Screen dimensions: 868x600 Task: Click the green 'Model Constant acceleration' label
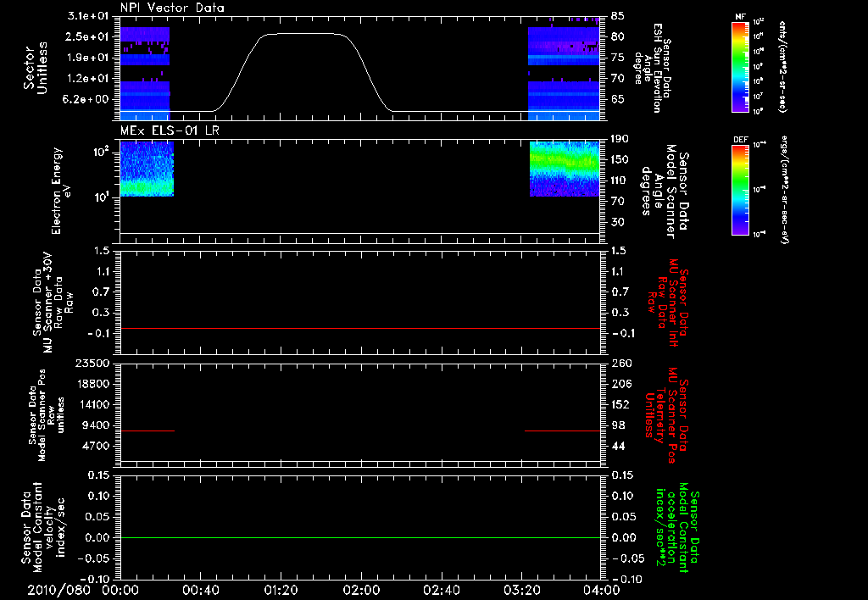tap(677, 527)
